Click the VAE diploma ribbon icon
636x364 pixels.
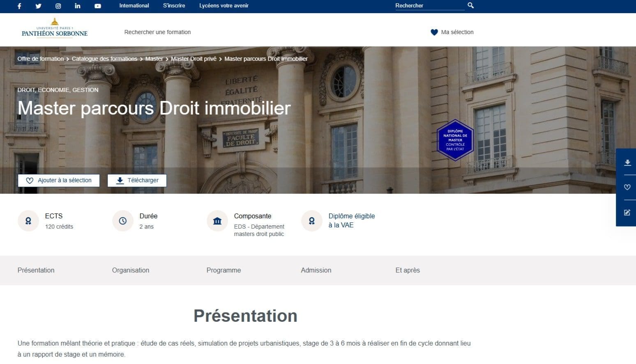[312, 221]
